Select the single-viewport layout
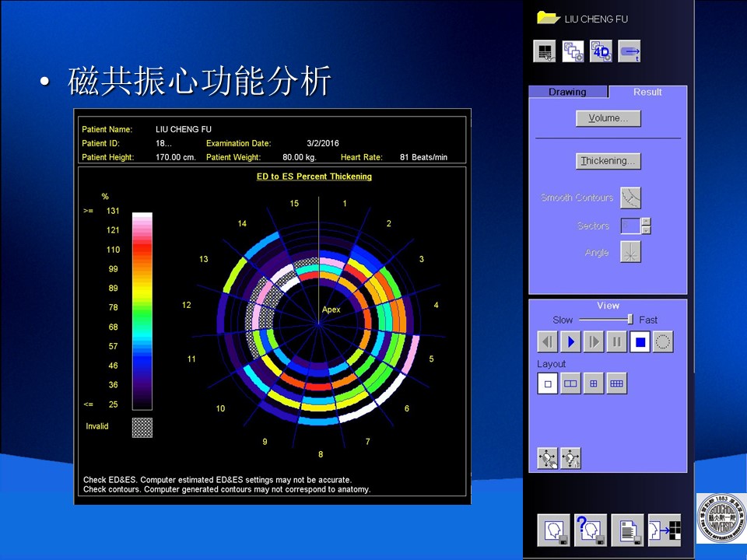This screenshot has height=560, width=747. [x=548, y=383]
